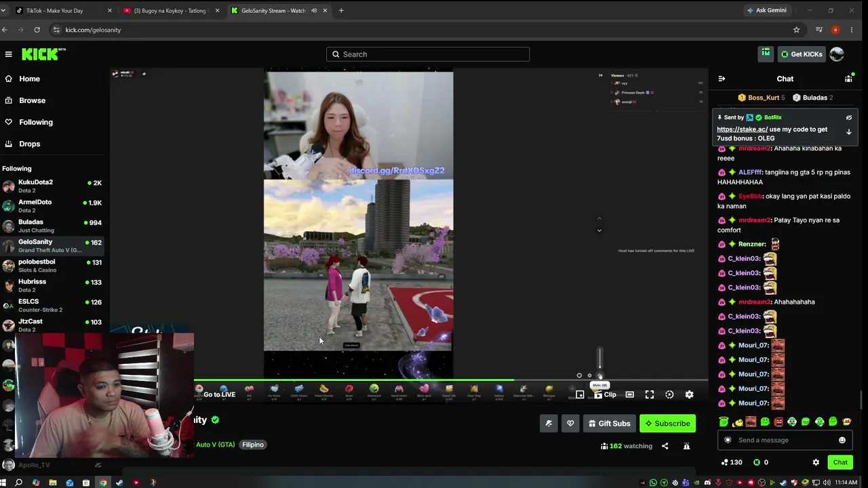Open Chrome from the taskbar
868x488 pixels.
tap(103, 483)
